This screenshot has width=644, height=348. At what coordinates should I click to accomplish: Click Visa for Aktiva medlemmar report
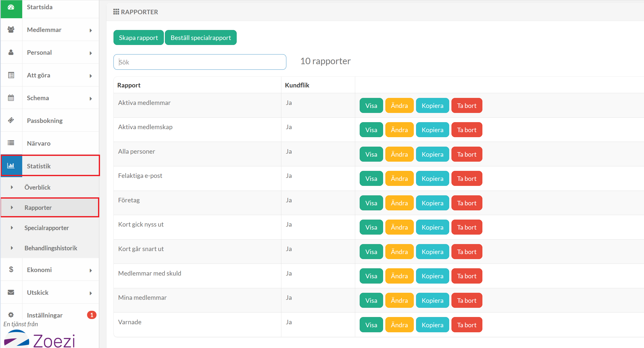pyautogui.click(x=371, y=105)
